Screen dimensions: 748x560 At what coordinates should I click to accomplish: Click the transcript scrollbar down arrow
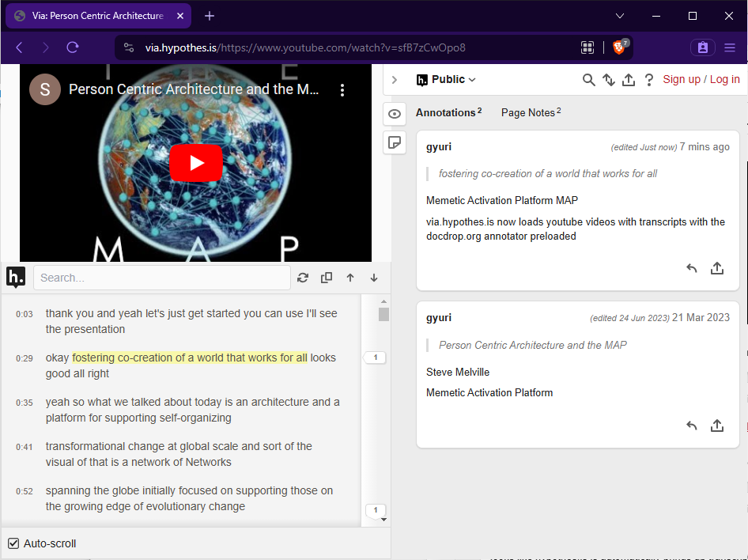tap(383, 520)
